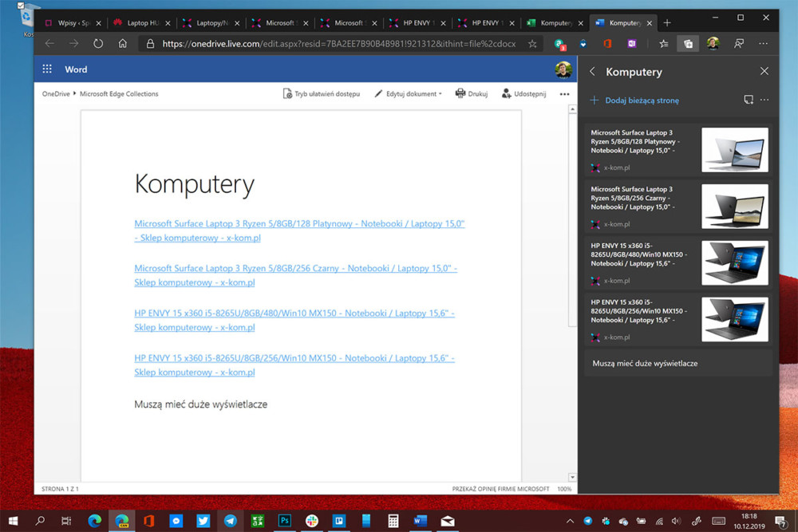This screenshot has width=798, height=532.
Task: Click the document text 'Muszą mieć duże wyświetlacze'
Action: [200, 404]
